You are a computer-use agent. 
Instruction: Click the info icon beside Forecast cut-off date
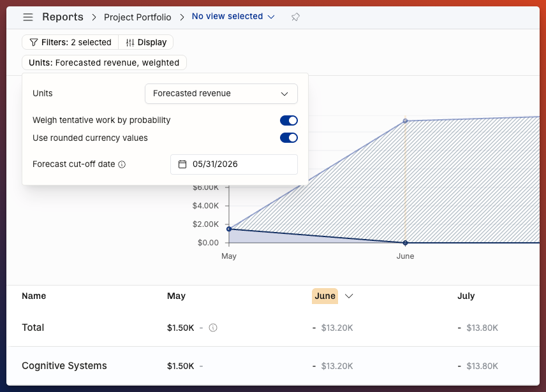pos(122,164)
